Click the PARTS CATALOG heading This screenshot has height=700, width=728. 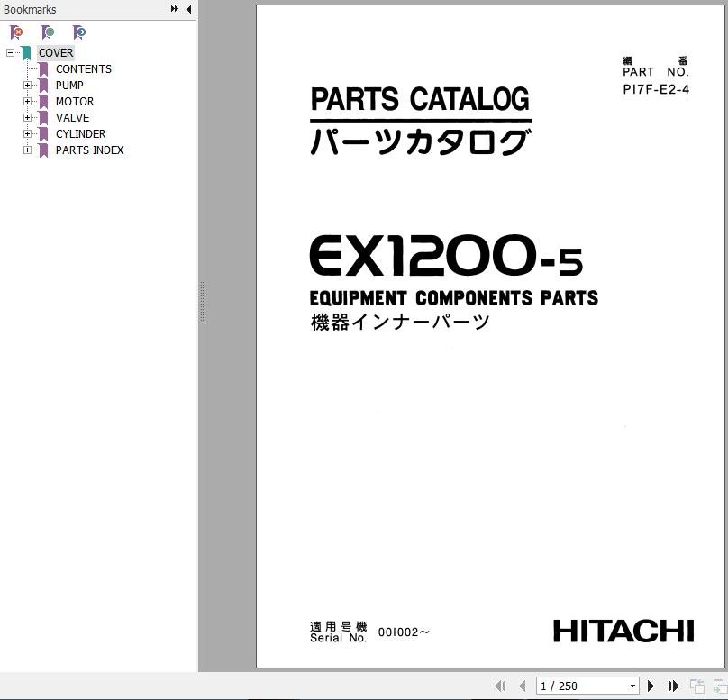point(420,99)
